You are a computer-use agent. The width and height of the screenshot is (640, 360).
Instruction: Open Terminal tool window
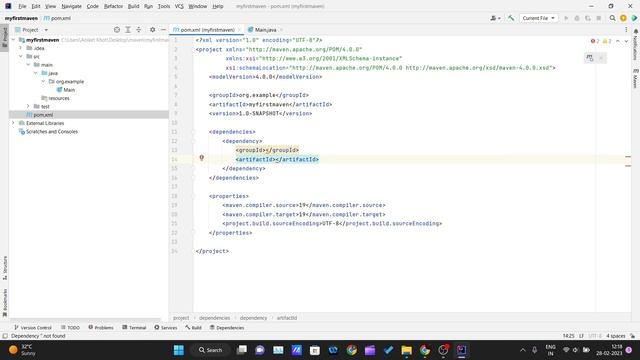(134, 327)
